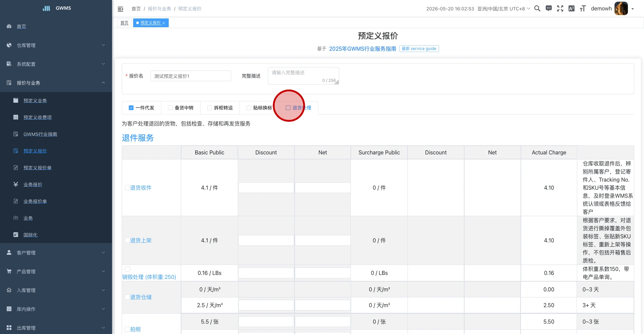Open the message feedback icon
Image resolution: width=644 pixels, height=334 pixels.
549,8
